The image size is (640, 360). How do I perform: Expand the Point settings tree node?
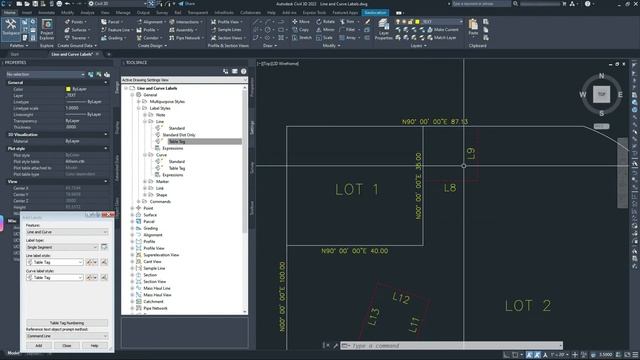[132, 208]
